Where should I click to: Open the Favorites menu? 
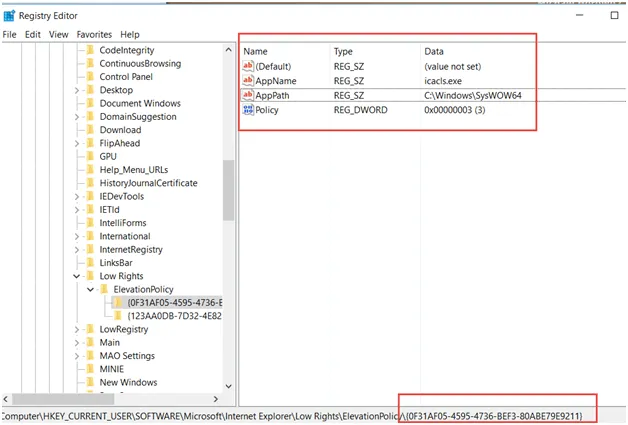pyautogui.click(x=95, y=34)
